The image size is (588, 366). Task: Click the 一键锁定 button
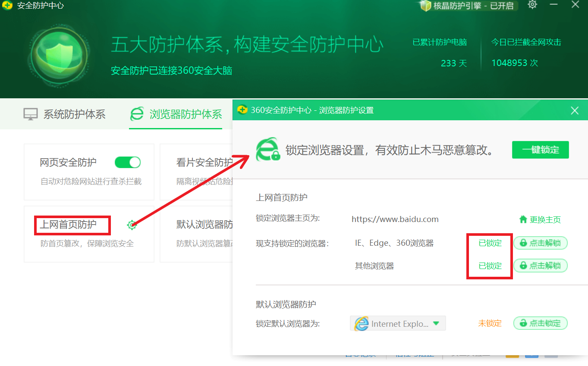click(541, 150)
